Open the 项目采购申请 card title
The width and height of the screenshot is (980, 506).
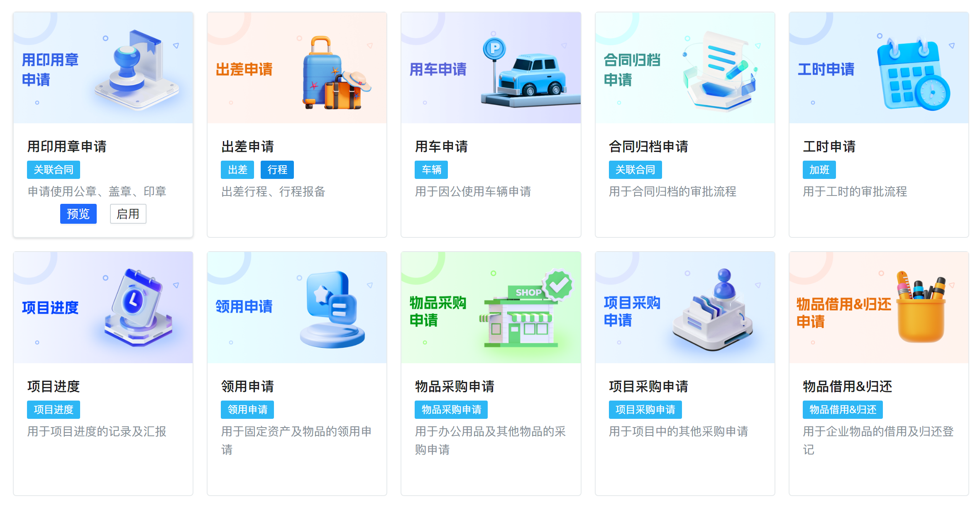pos(648,386)
